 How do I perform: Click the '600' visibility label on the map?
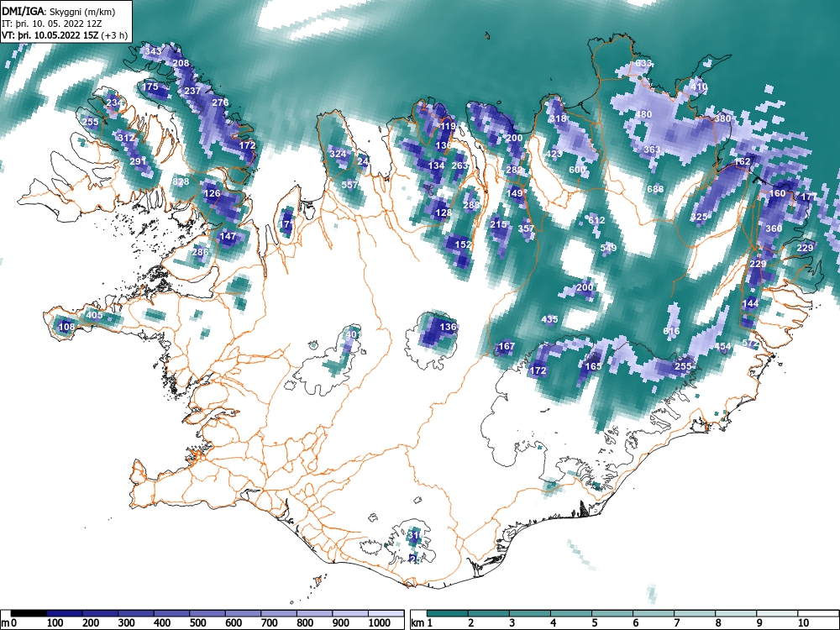tap(578, 171)
